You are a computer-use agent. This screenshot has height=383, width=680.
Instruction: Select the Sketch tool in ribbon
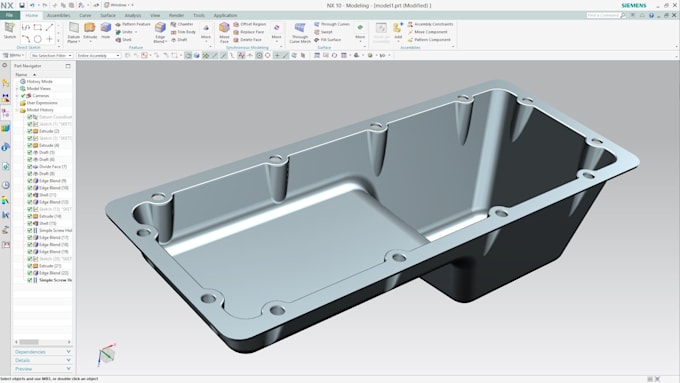[10, 30]
